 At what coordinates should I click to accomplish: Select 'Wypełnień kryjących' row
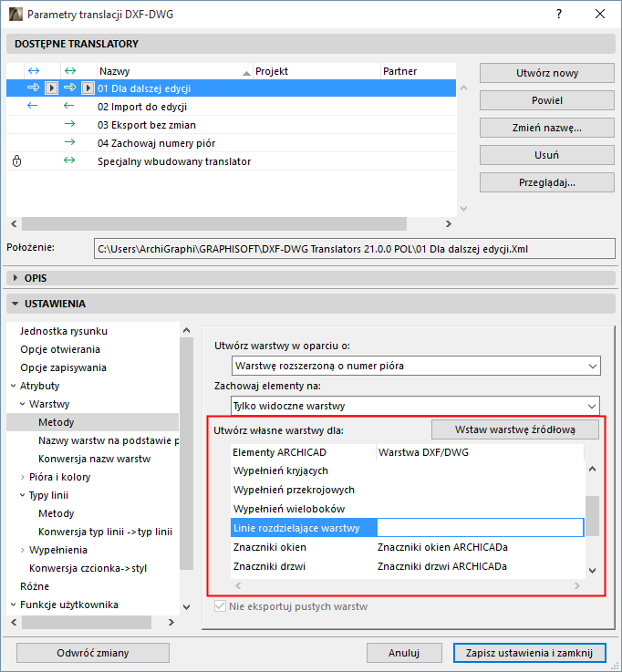[408, 471]
